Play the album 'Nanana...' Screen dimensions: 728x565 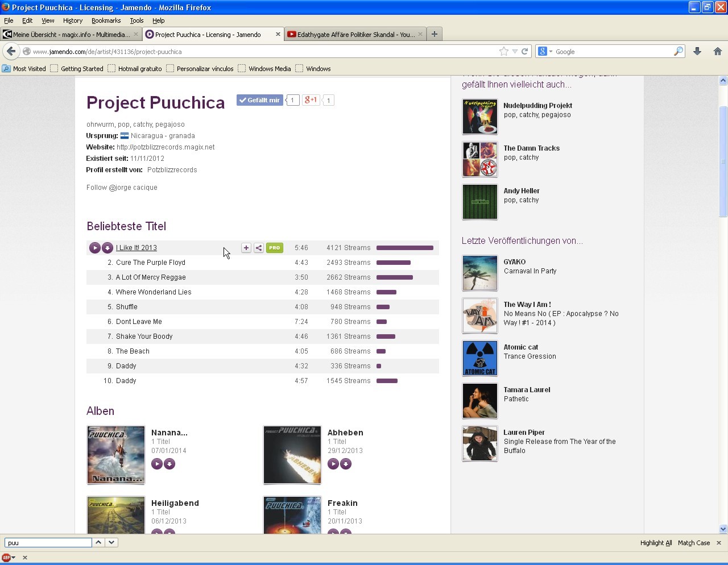pyautogui.click(x=157, y=464)
